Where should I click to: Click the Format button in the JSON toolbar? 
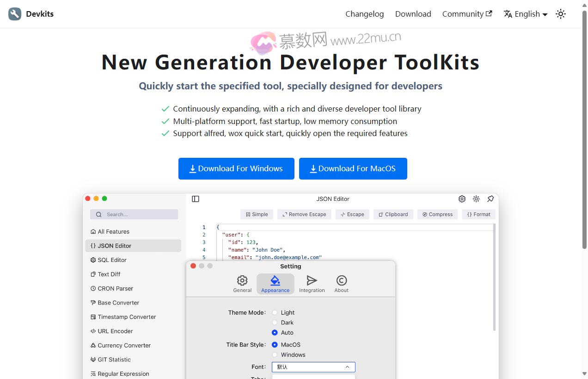coord(478,214)
